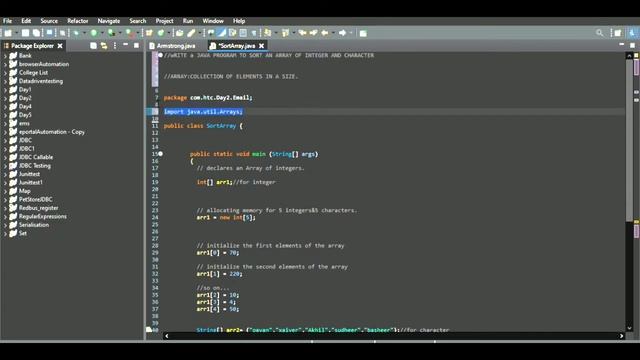Expand the Day2 project node
Screen dimensions: 640x360
coord(5,98)
